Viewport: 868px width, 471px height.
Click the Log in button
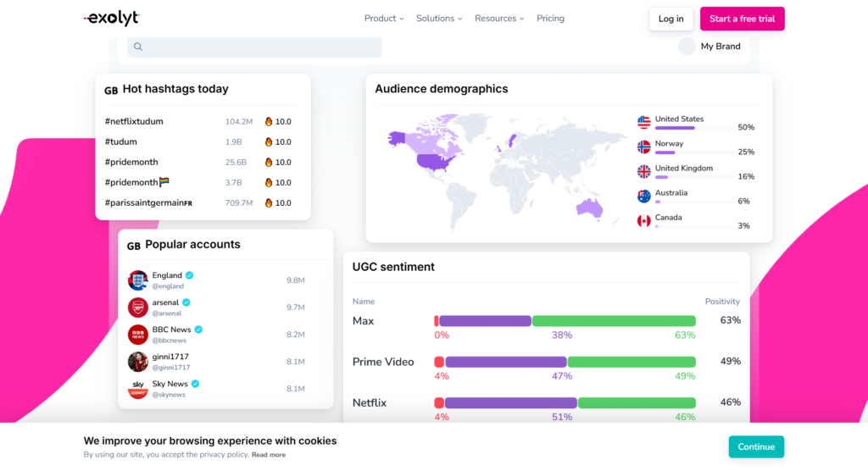click(x=670, y=19)
